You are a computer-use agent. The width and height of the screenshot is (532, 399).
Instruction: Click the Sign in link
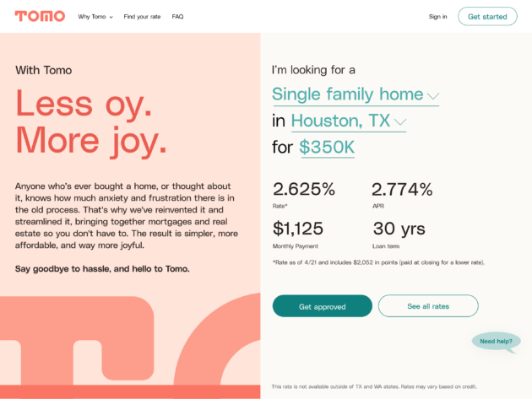click(x=437, y=17)
